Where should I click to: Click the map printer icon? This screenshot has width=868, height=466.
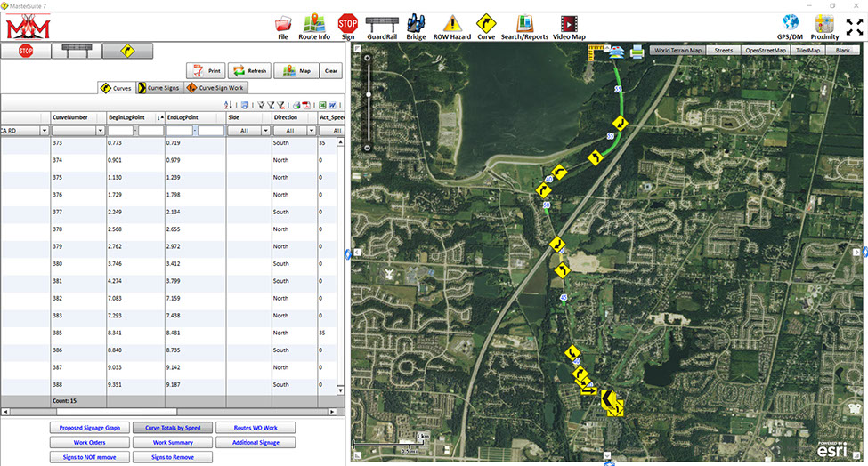[637, 52]
